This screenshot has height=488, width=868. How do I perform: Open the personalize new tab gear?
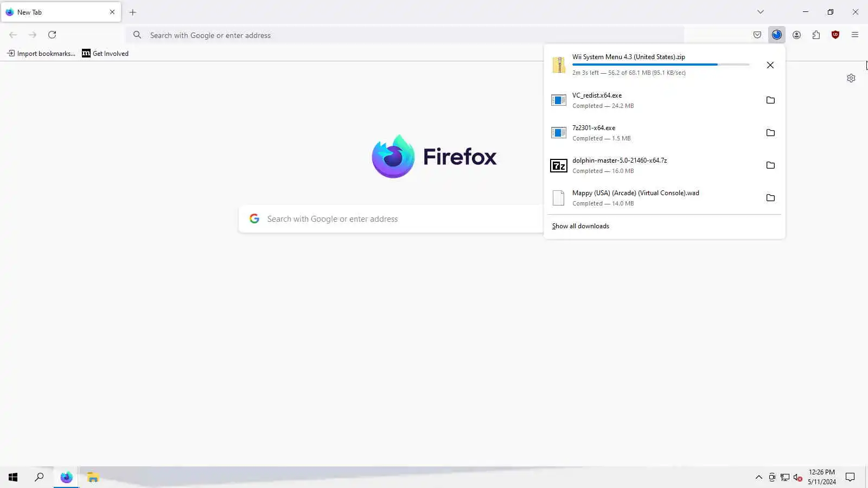pyautogui.click(x=851, y=78)
